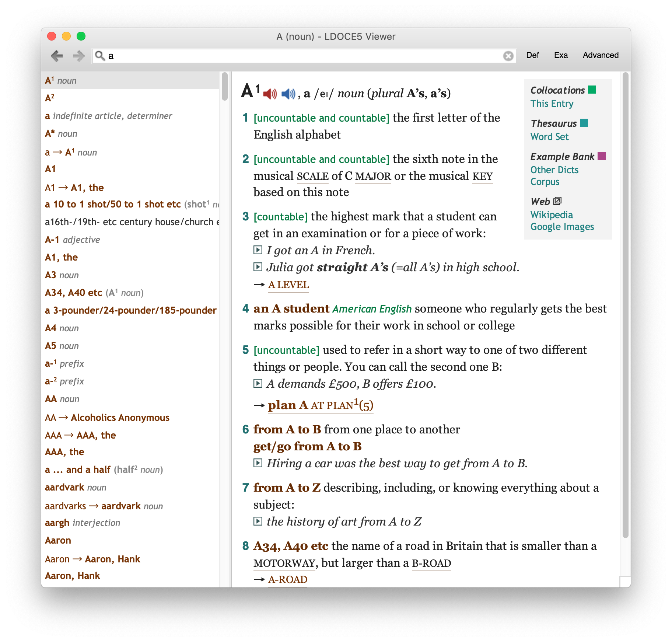The height and width of the screenshot is (642, 672).
Task: Click the external link icon beside Web
Action: [x=557, y=201]
